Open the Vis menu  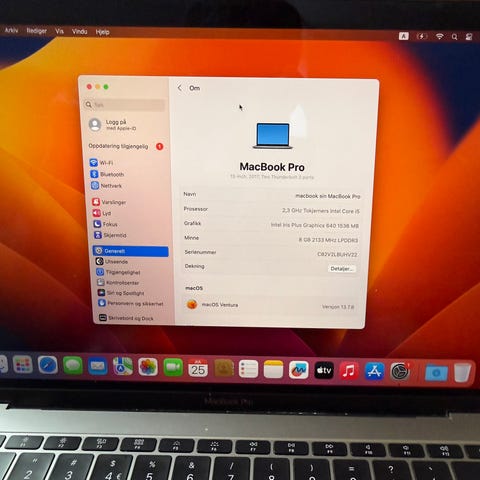(59, 31)
